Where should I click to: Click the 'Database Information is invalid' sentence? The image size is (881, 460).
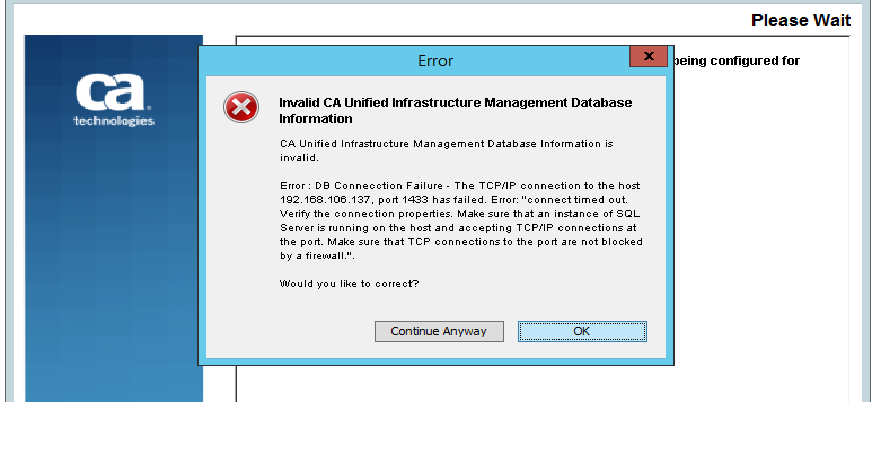coord(447,151)
